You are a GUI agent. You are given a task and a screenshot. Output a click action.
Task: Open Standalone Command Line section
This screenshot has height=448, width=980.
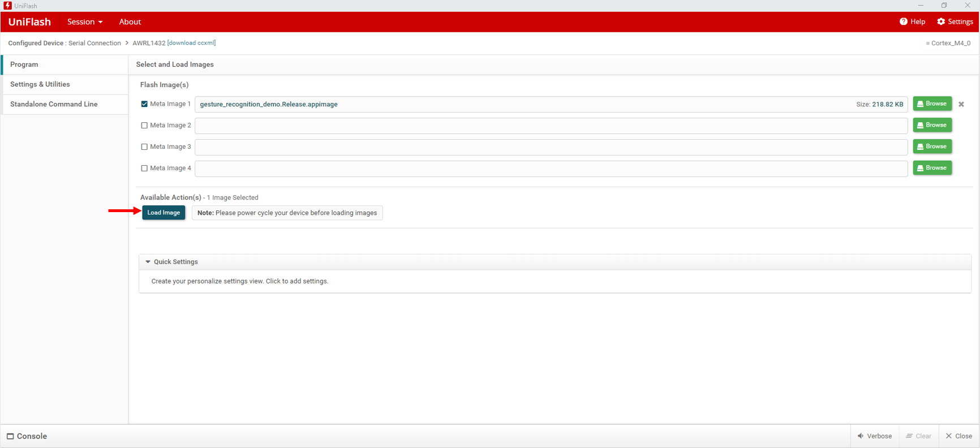pos(65,104)
